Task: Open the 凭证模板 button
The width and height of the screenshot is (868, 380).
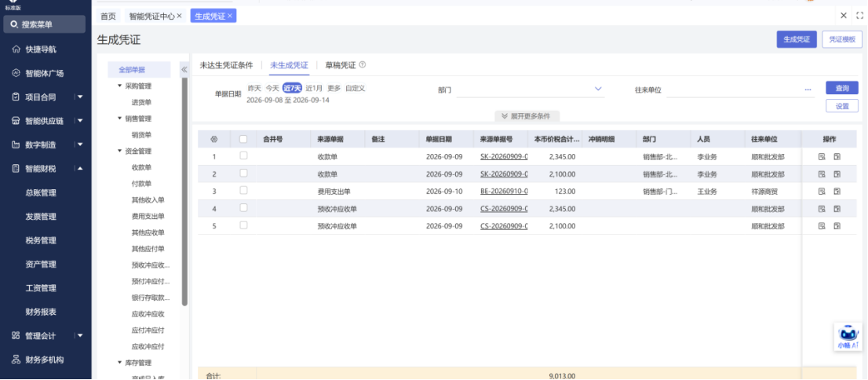Action: click(x=842, y=39)
